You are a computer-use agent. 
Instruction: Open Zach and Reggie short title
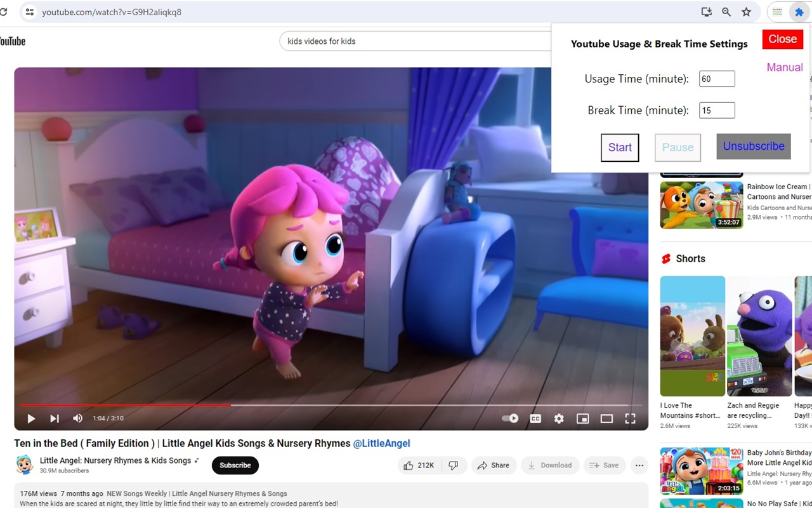pyautogui.click(x=754, y=410)
